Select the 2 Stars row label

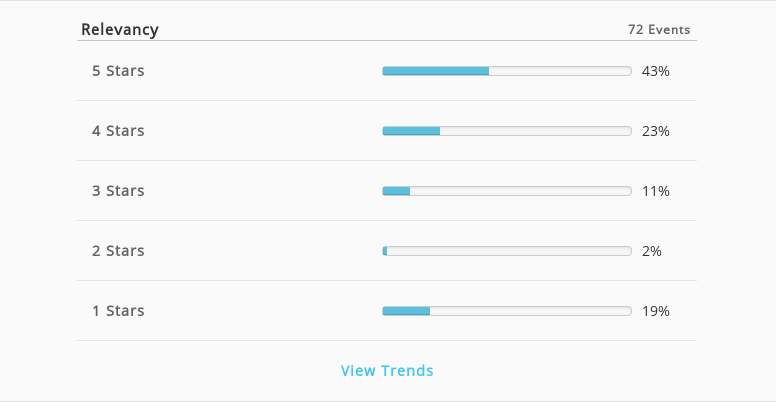click(118, 251)
